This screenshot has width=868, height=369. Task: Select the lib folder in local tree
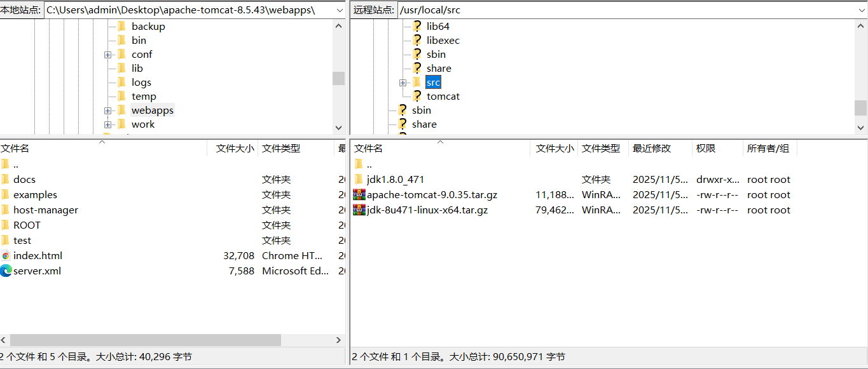pos(137,68)
